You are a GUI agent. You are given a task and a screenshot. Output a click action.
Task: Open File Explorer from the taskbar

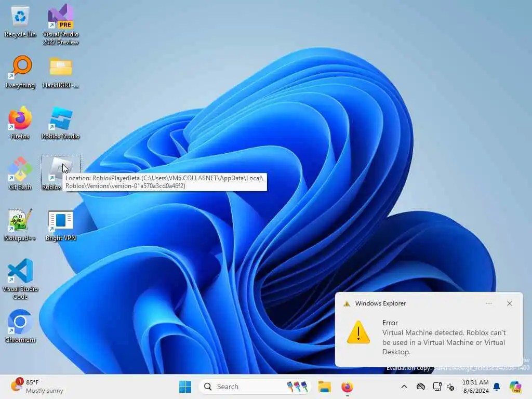[x=324, y=387]
